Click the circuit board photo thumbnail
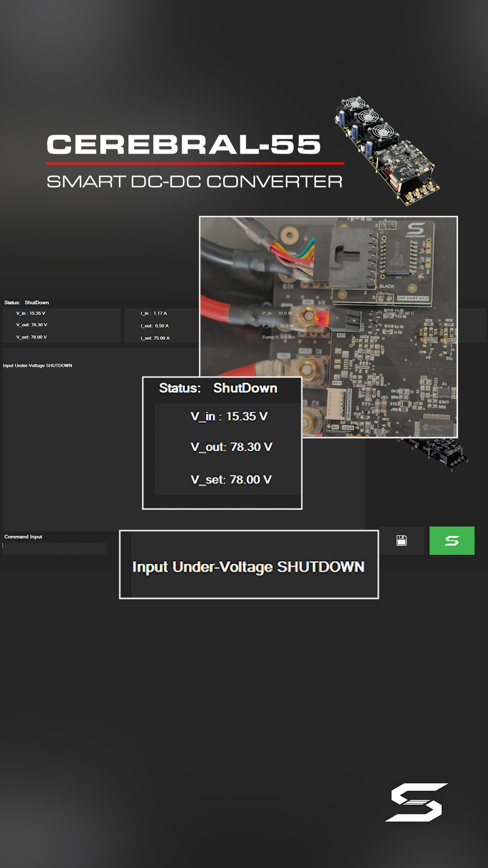This screenshot has height=868, width=488. (328, 327)
